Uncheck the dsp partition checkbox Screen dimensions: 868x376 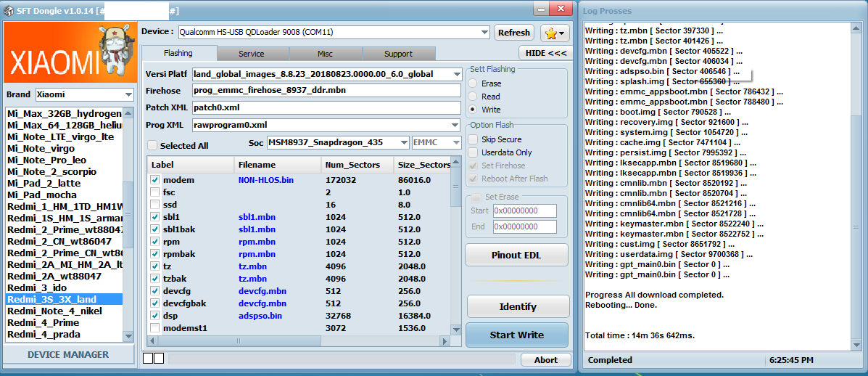155,316
